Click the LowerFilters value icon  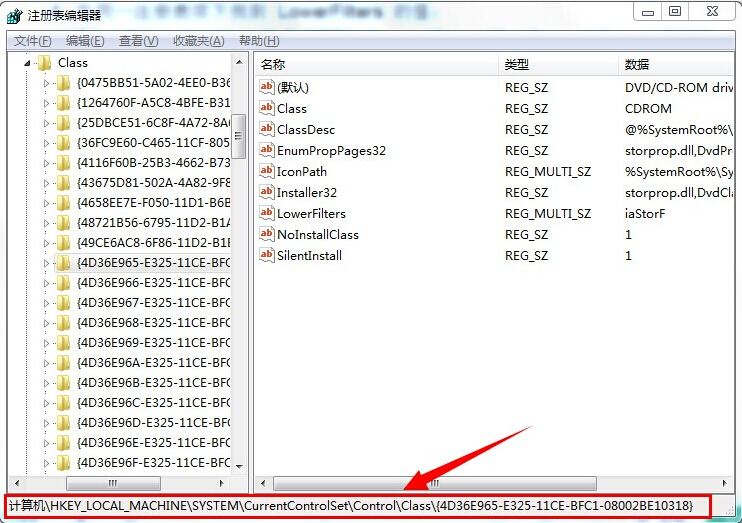pyautogui.click(x=266, y=213)
